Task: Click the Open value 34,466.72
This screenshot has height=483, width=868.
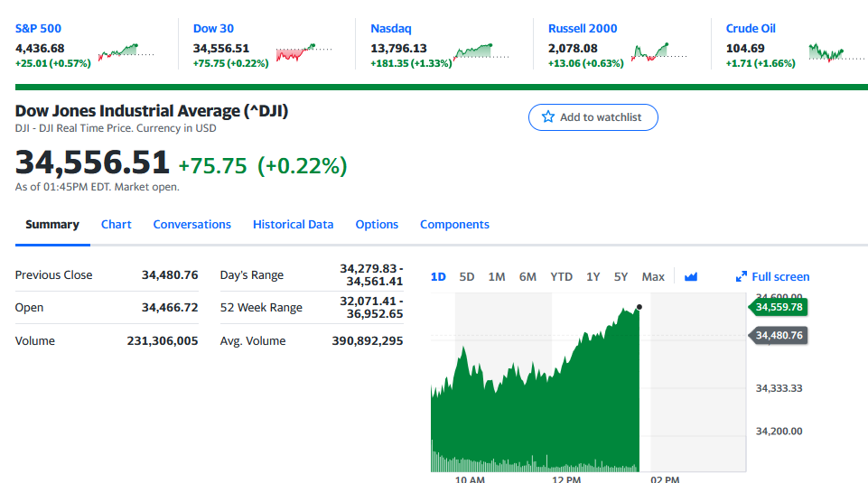Action: click(170, 308)
